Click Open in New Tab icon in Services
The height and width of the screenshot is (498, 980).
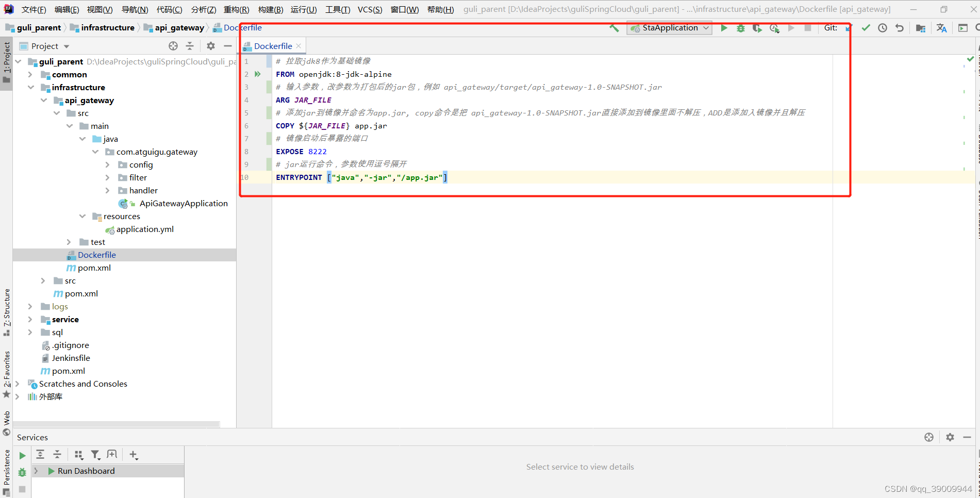(112, 454)
